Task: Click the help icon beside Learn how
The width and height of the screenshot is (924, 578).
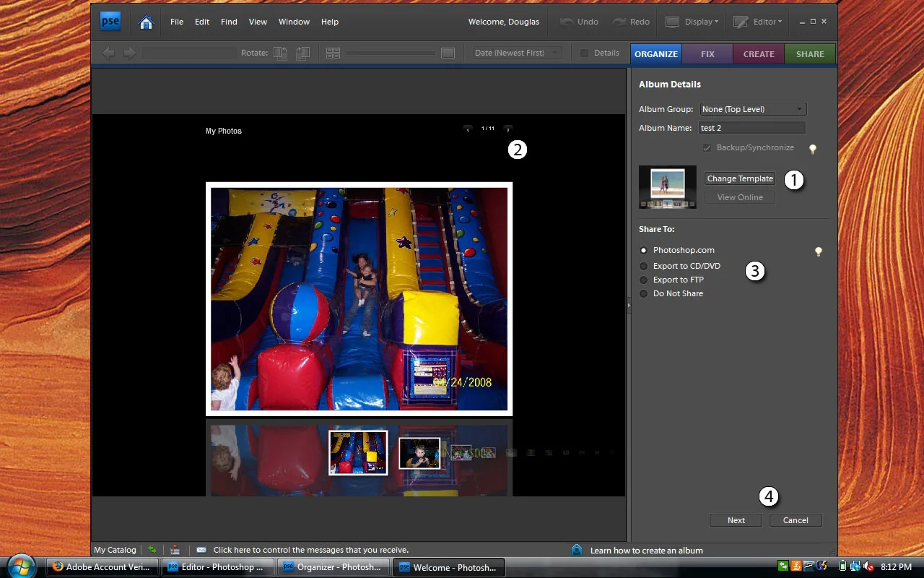Action: (x=577, y=550)
